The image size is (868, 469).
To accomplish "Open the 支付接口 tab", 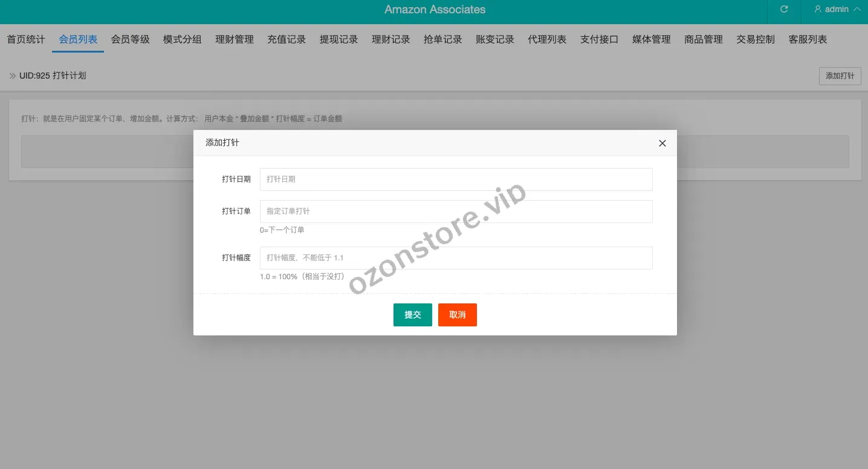I will pos(599,40).
